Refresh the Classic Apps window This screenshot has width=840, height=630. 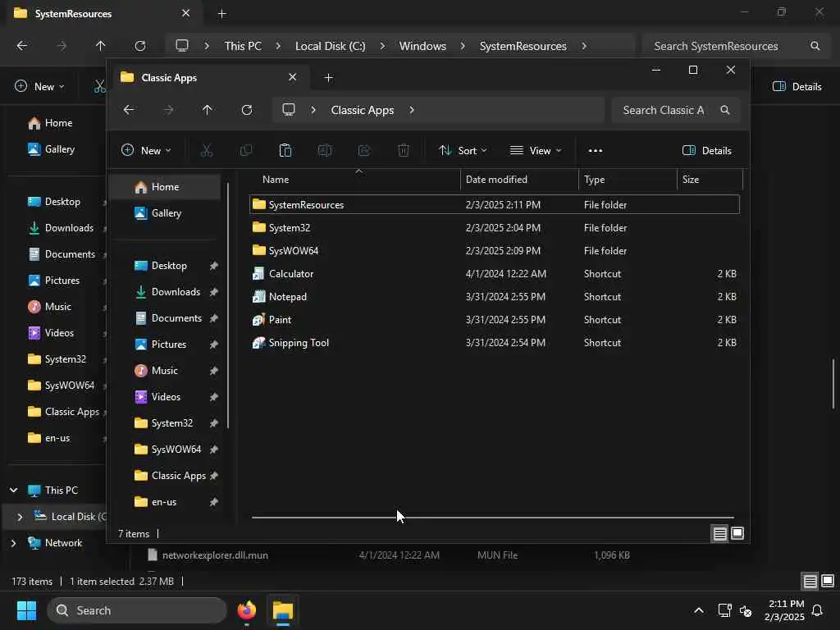pos(246,110)
